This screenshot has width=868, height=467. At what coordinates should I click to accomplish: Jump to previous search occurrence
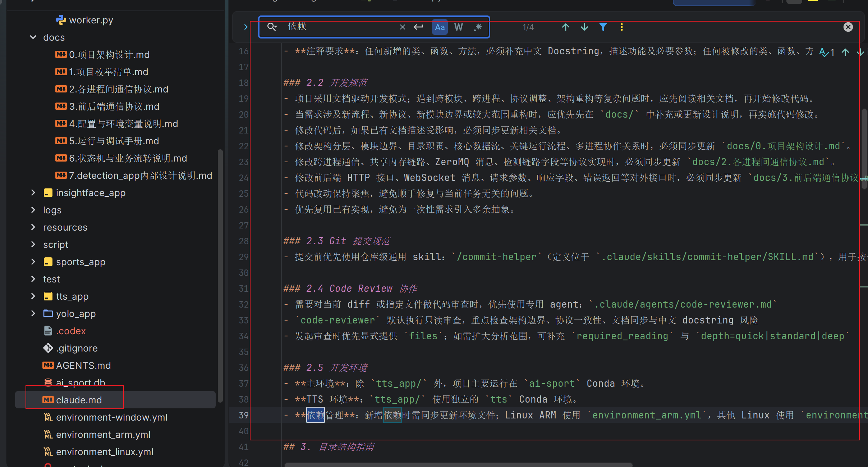coord(565,27)
